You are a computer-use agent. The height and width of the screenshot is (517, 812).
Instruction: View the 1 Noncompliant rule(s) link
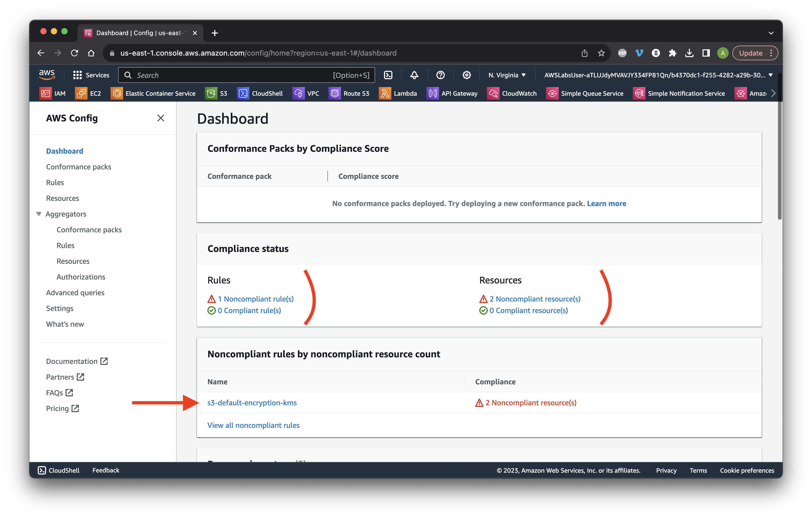[255, 299]
